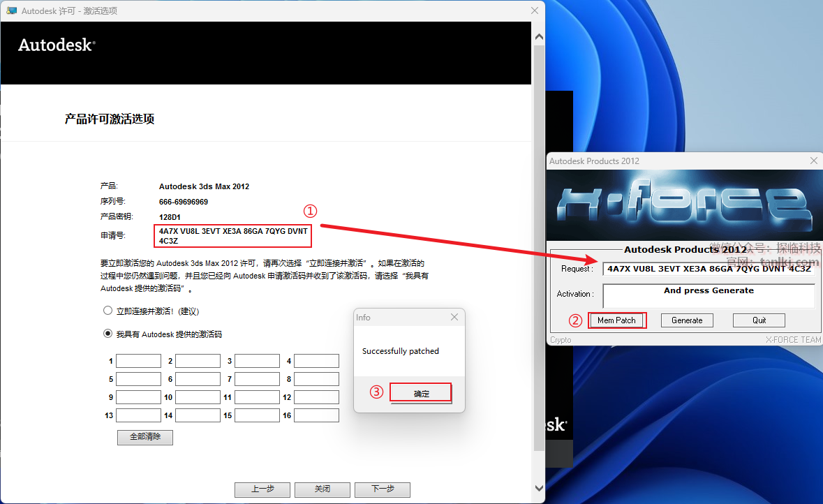Click activation code field 1
Image resolution: width=823 pixels, height=504 pixels.
139,361
